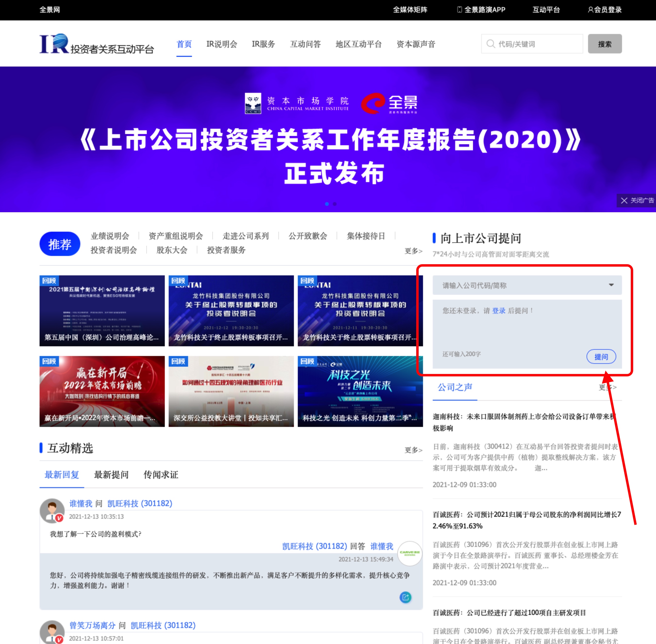Viewport: 656px width, 644px height.
Task: Select the 股东大会 category
Action: tap(172, 250)
